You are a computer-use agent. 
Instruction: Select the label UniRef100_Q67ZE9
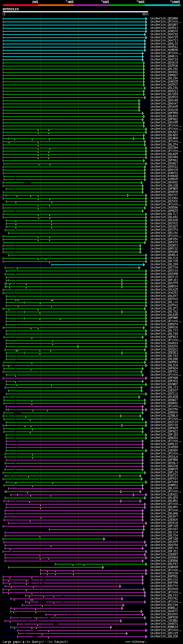164,94
